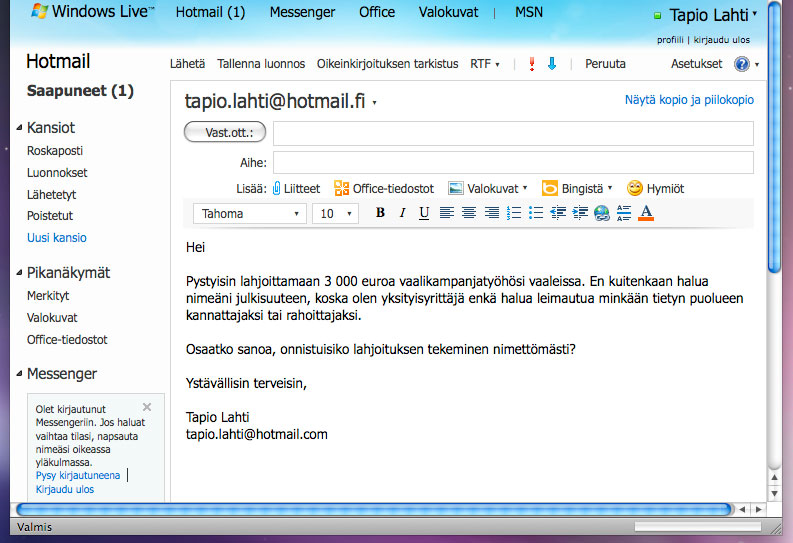This screenshot has width=793, height=543.
Task: Add Office-tiedostot to the message
Action: [384, 189]
